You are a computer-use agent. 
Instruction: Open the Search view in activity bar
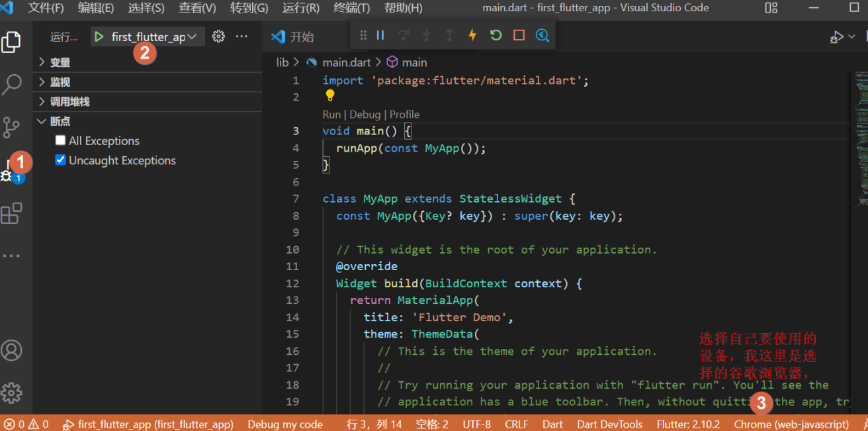tap(11, 85)
